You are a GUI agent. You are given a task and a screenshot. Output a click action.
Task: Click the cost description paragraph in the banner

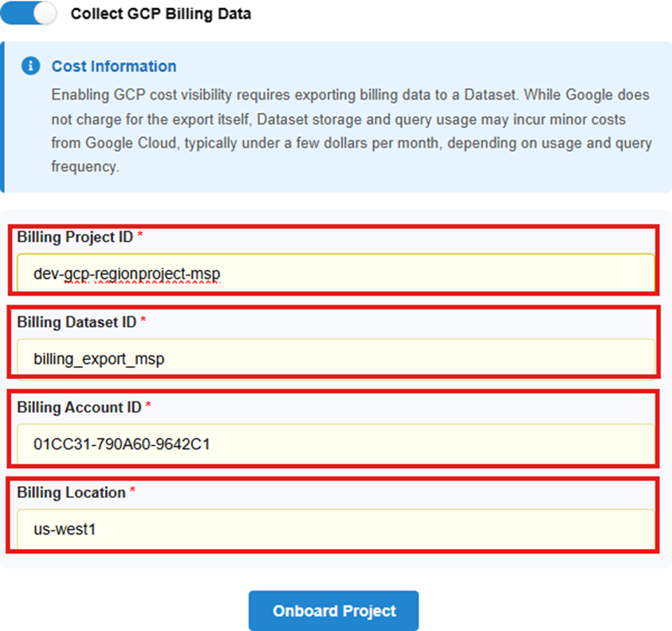point(351,131)
